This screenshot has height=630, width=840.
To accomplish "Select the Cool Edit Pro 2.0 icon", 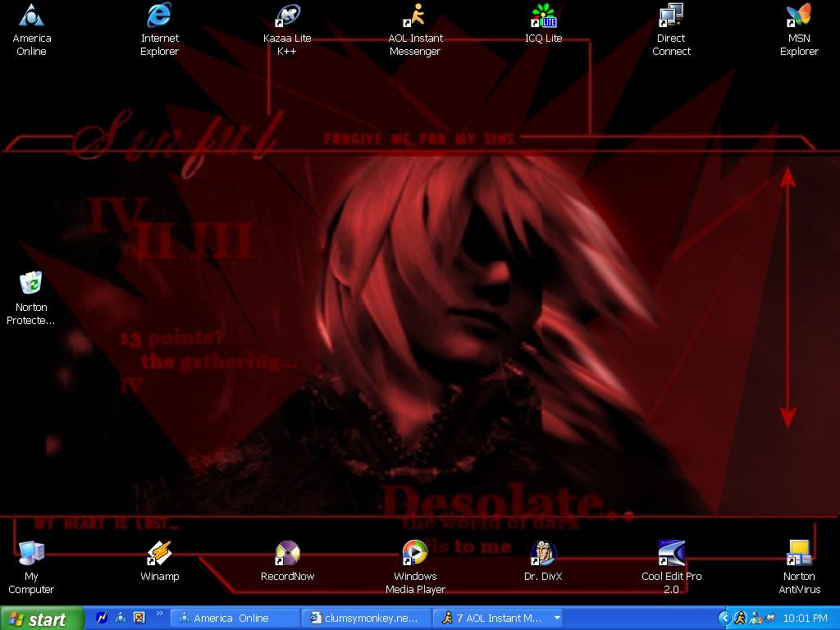I will [671, 555].
